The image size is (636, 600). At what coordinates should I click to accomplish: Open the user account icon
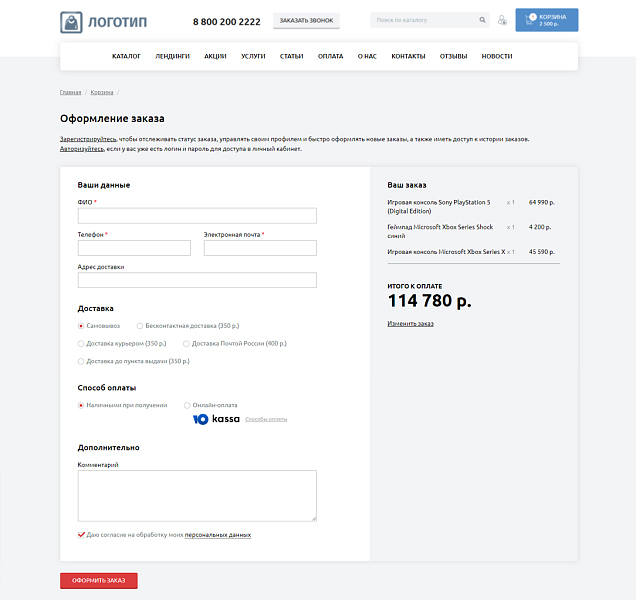502,20
